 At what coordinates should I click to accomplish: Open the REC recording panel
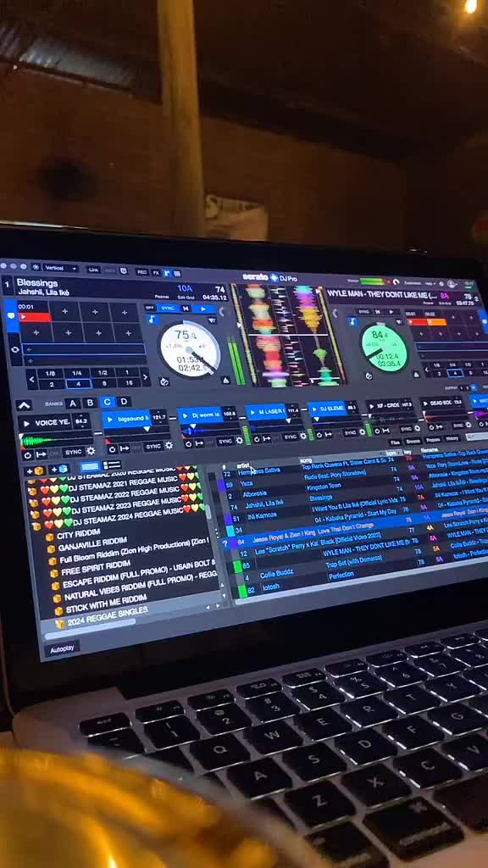(142, 272)
